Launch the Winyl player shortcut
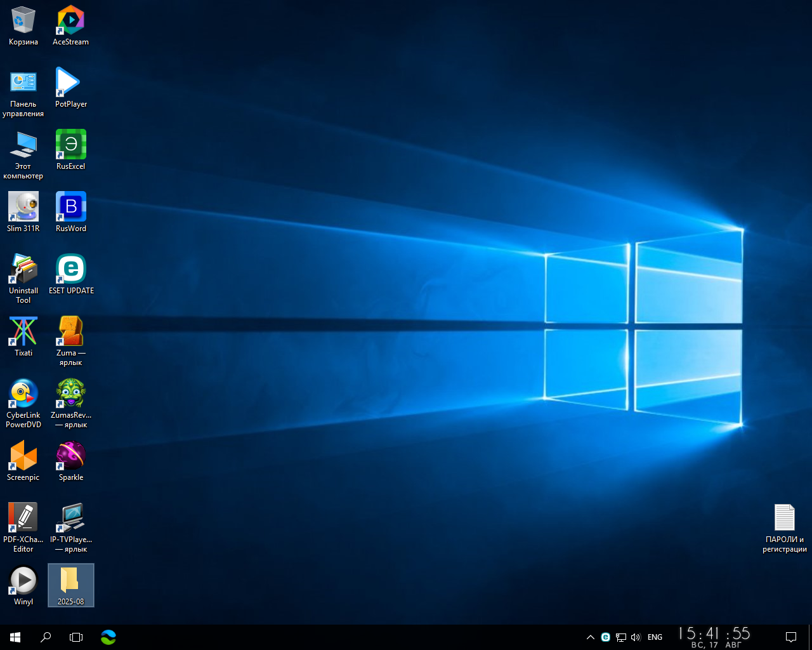Image resolution: width=812 pixels, height=650 pixels. tap(23, 586)
